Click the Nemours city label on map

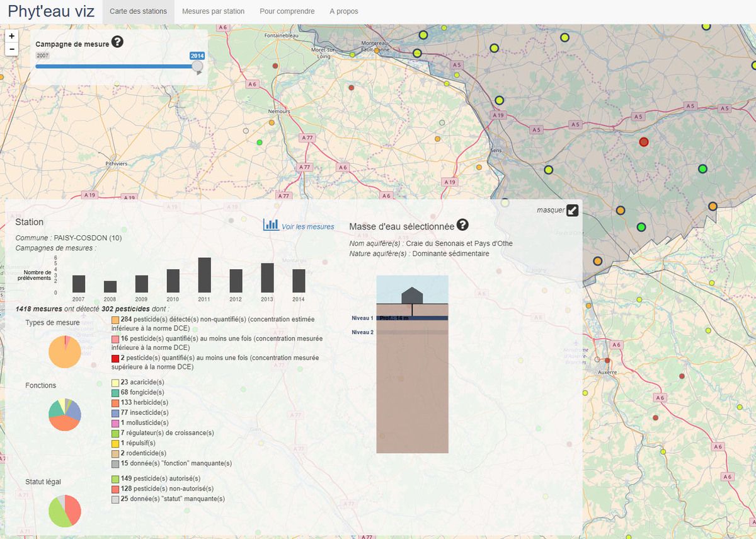[279, 112]
